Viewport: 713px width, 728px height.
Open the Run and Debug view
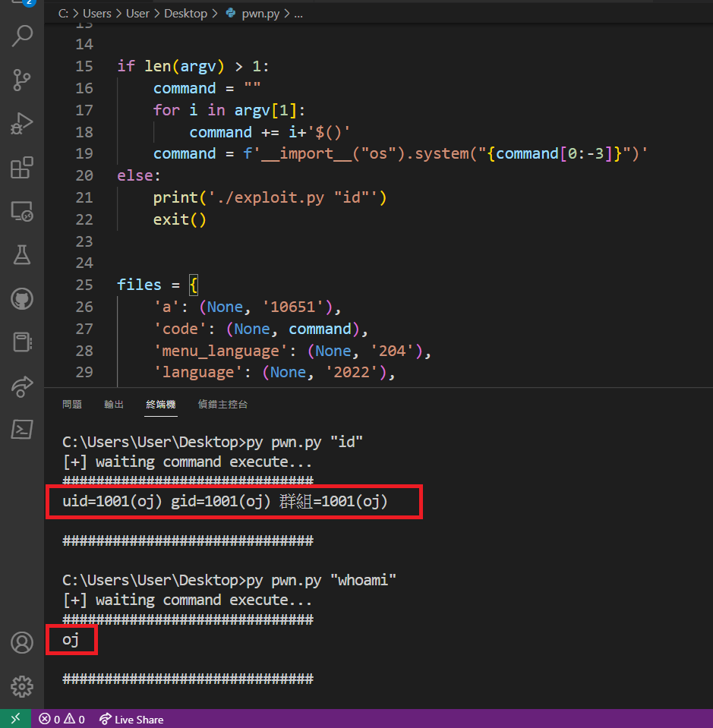point(22,124)
